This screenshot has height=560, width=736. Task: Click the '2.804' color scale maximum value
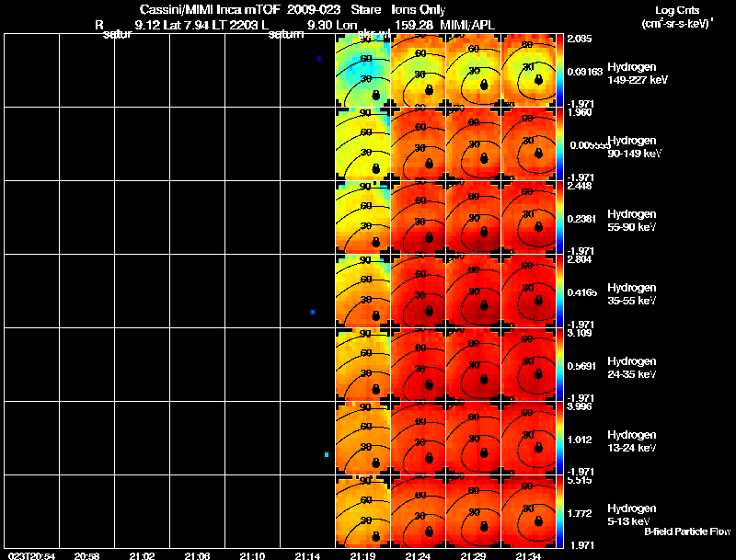point(580,259)
